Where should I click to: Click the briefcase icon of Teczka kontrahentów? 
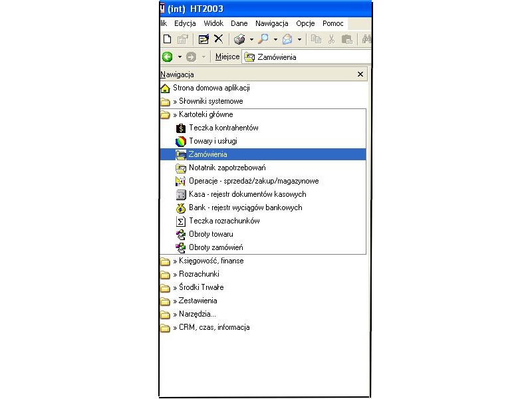181,128
